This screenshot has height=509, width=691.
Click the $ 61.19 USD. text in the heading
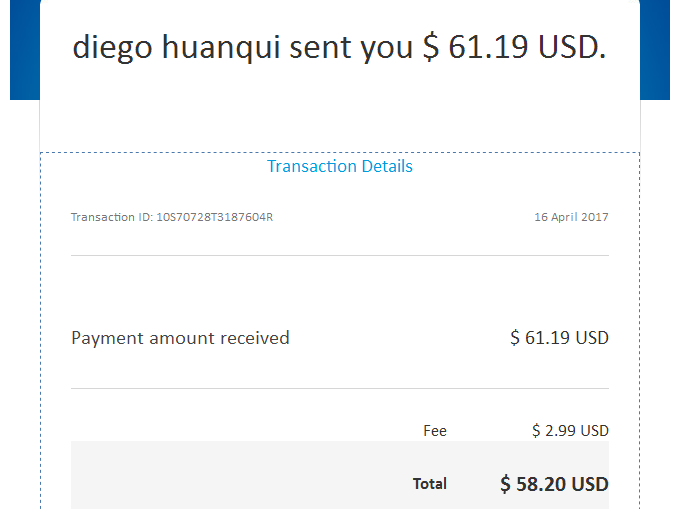514,47
